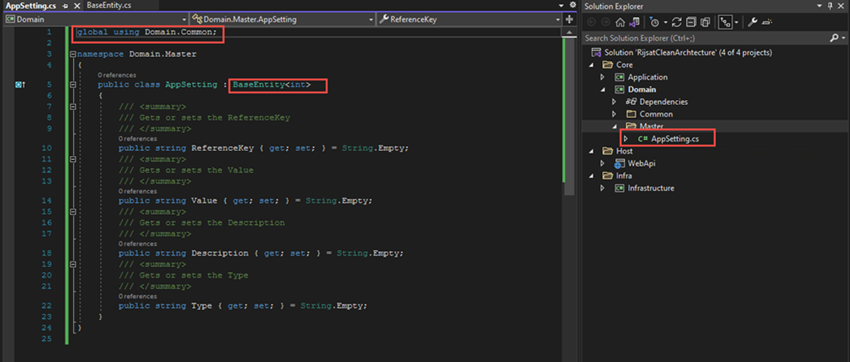This screenshot has height=362, width=850.
Task: Open the Domain project dropdown in navigation bar
Action: [95, 20]
